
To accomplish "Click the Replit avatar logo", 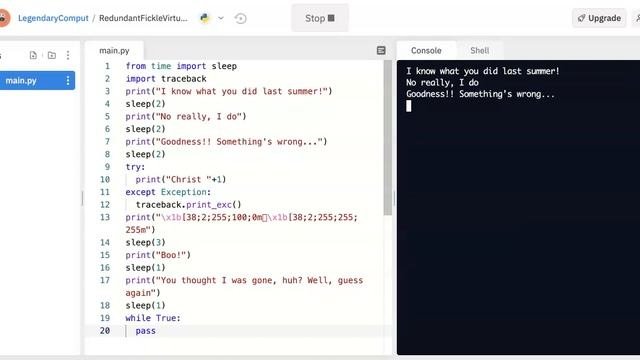I will 3,18.
